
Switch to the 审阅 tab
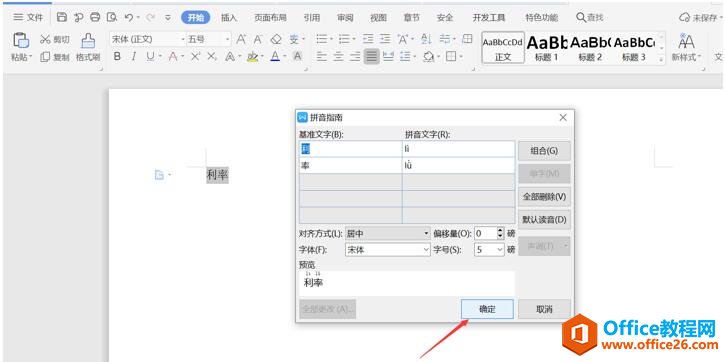[x=345, y=18]
